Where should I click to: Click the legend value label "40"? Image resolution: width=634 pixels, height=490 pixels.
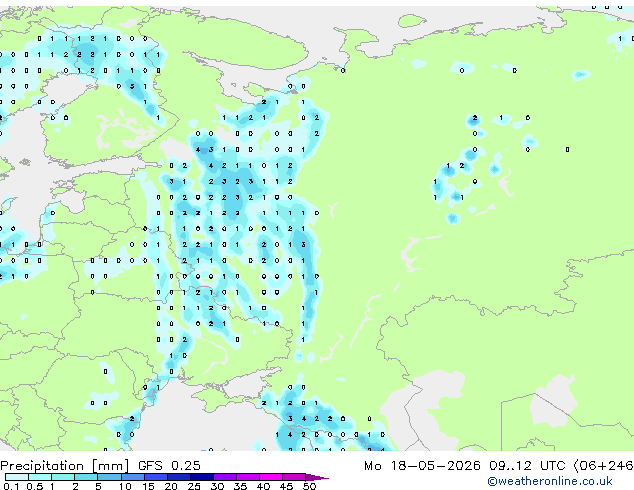tap(263, 486)
